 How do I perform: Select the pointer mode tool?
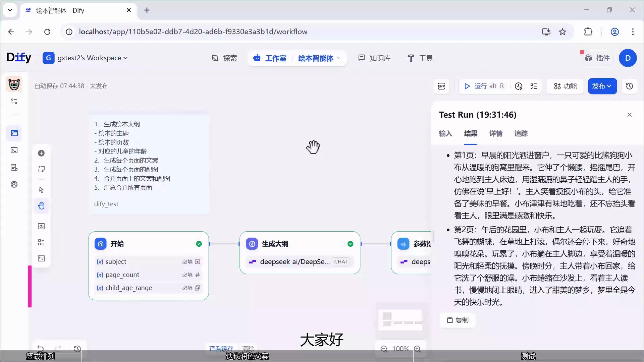point(41,190)
